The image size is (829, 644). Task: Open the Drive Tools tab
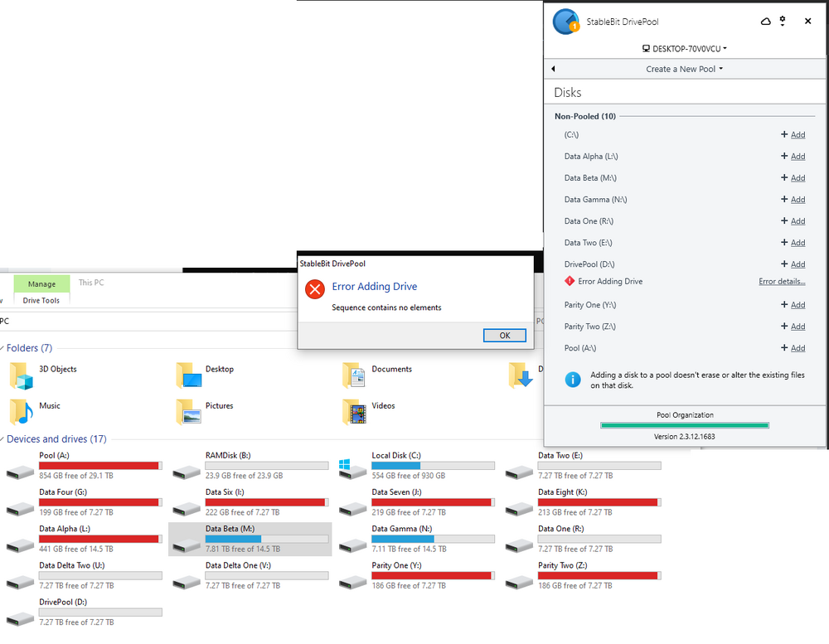pyautogui.click(x=41, y=300)
